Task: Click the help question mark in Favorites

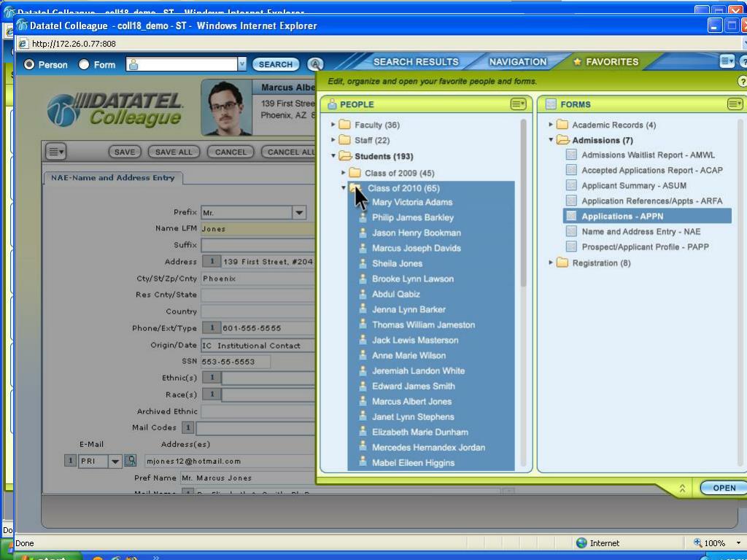Action: click(x=743, y=82)
